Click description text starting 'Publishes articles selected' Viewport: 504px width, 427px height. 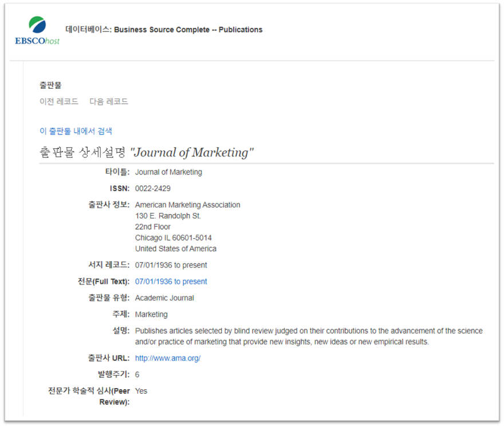(309, 336)
